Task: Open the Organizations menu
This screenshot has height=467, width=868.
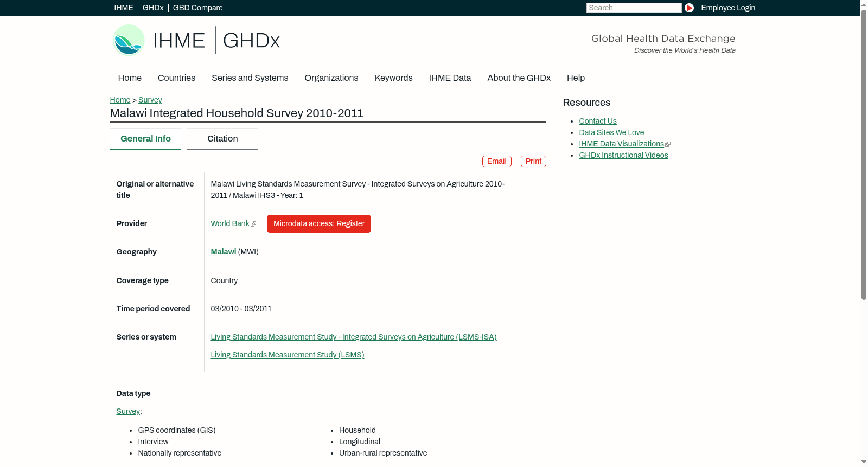Action: click(331, 78)
